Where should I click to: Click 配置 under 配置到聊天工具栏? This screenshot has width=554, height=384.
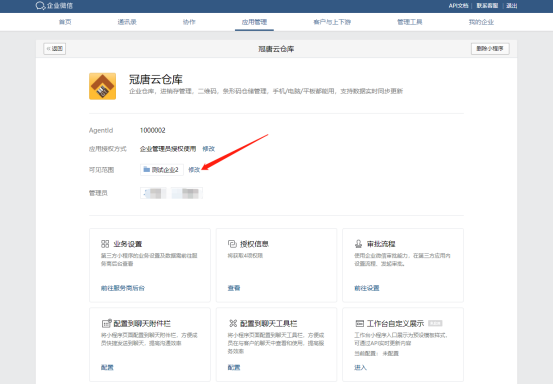coord(234,367)
